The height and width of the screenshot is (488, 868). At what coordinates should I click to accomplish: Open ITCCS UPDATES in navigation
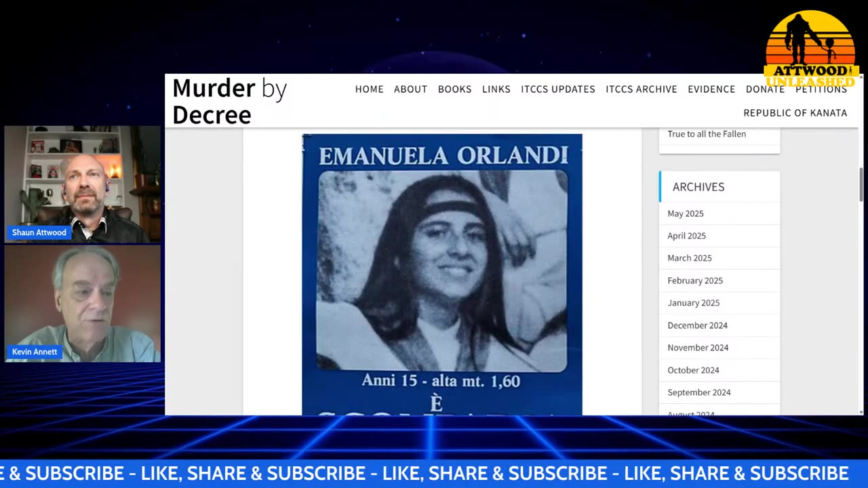click(557, 89)
